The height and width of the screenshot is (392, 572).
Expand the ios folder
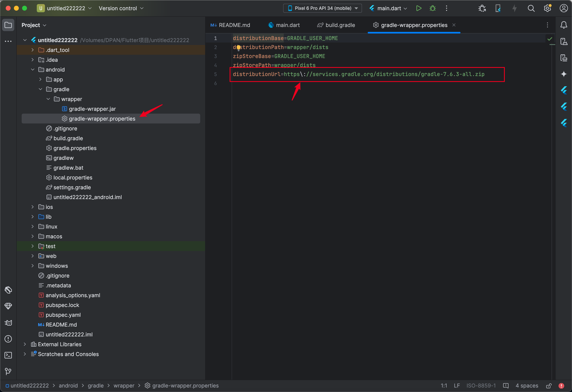pos(32,207)
